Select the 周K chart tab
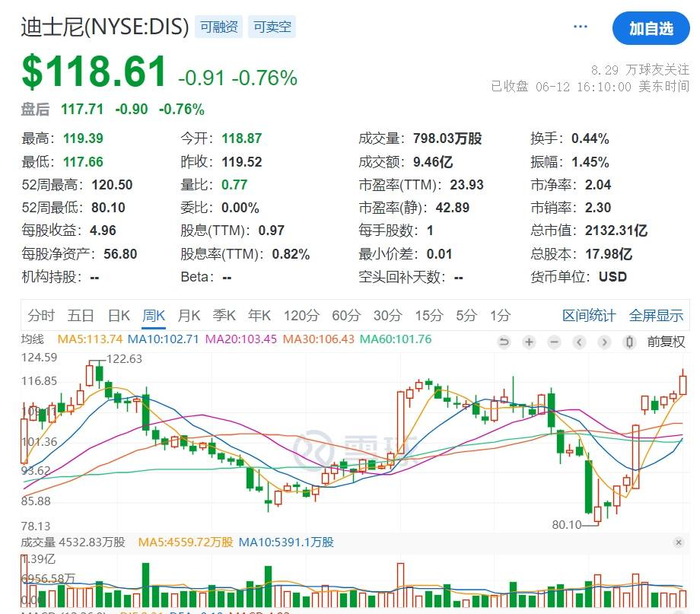The width and height of the screenshot is (700, 614). [154, 315]
